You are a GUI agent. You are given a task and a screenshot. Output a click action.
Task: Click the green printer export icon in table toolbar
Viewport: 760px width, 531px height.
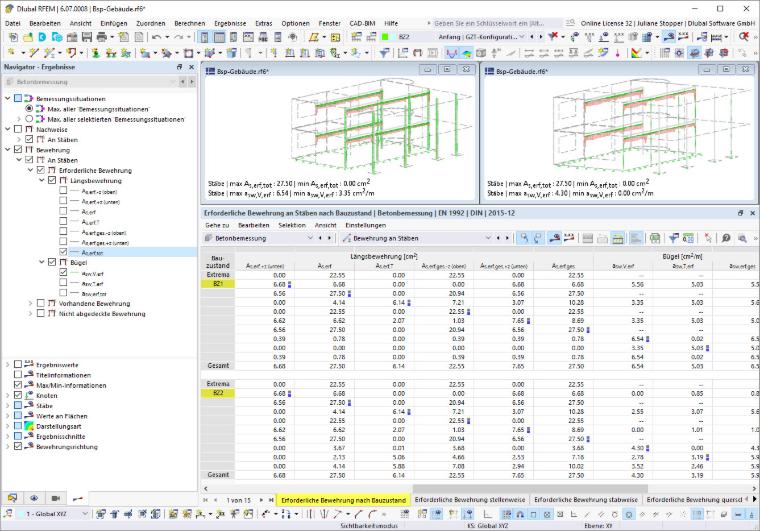click(655, 238)
